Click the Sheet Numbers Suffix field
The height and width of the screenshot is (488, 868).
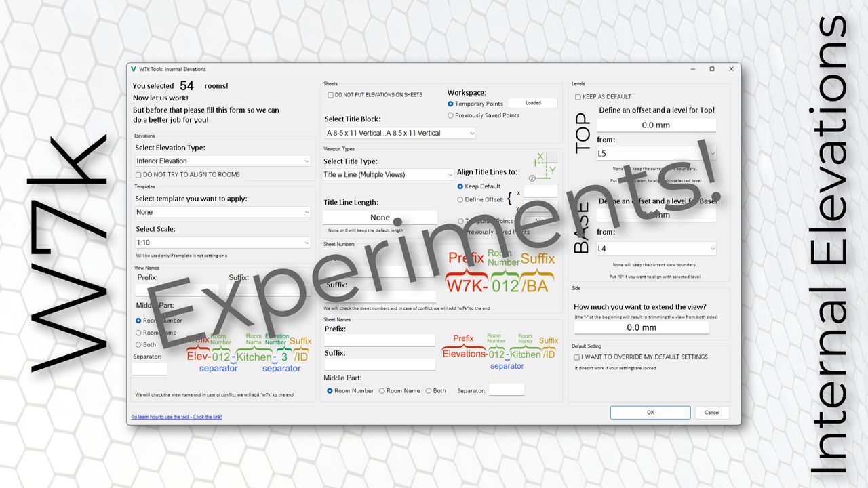click(380, 296)
